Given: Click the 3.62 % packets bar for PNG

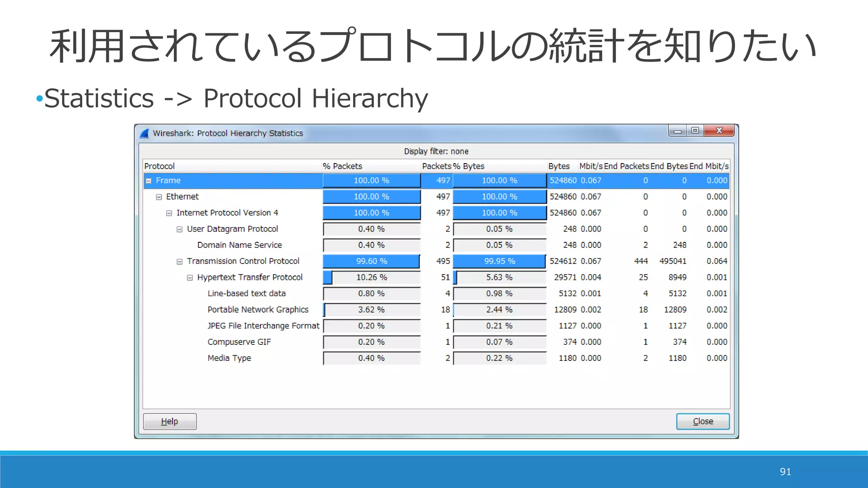Looking at the screenshot, I should (x=372, y=309).
